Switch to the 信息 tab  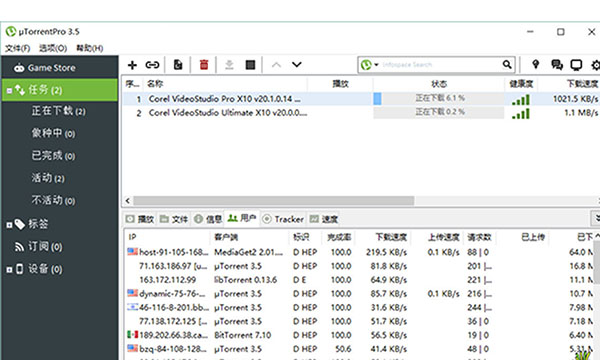point(208,219)
